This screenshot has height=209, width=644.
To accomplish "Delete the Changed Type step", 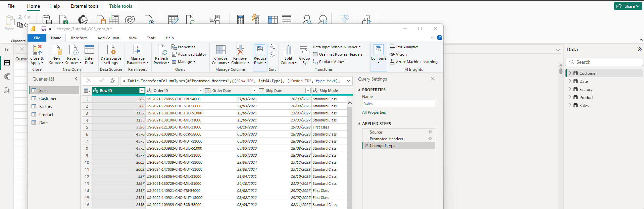I will (x=366, y=145).
